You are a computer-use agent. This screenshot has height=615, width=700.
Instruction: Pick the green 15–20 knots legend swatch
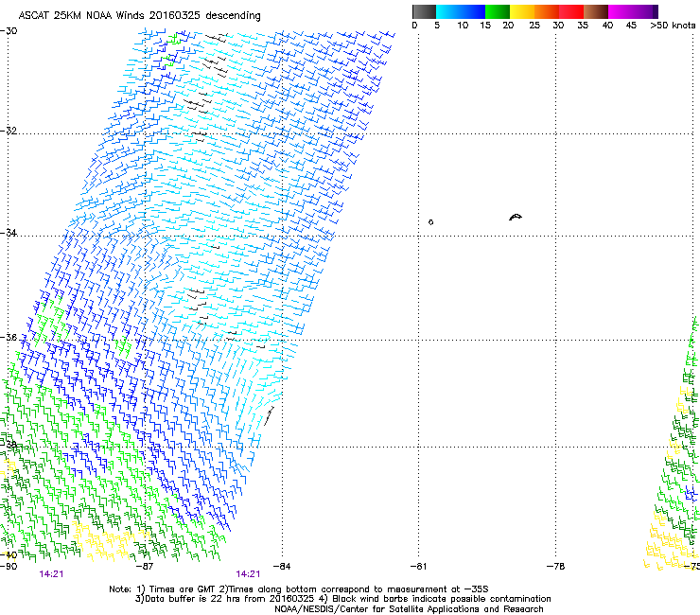(x=498, y=11)
